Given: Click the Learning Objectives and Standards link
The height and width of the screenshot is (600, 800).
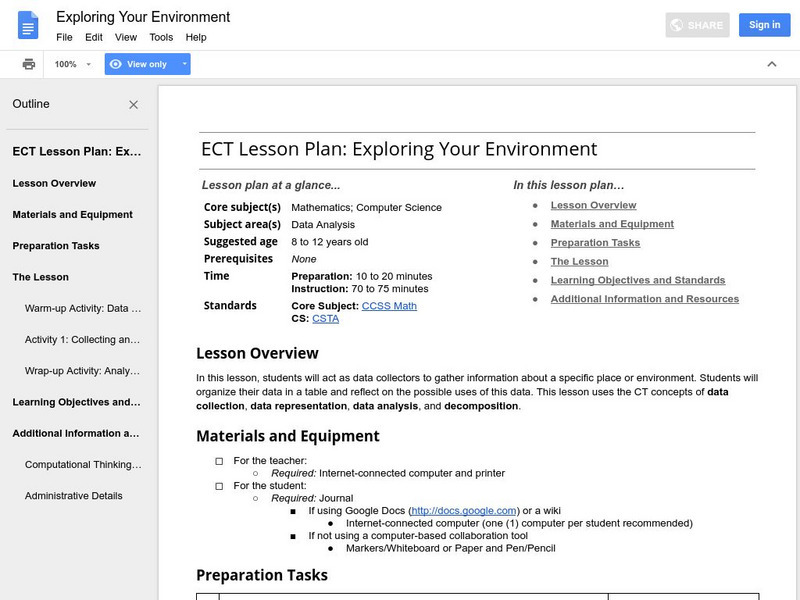Looking at the screenshot, I should 637,280.
